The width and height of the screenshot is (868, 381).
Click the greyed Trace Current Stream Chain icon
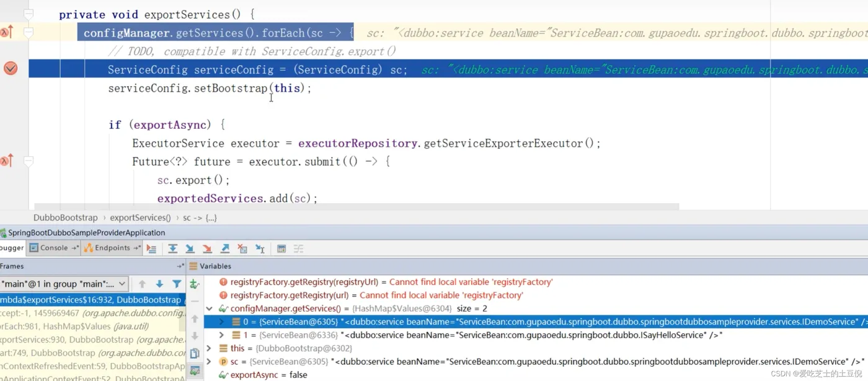point(298,248)
